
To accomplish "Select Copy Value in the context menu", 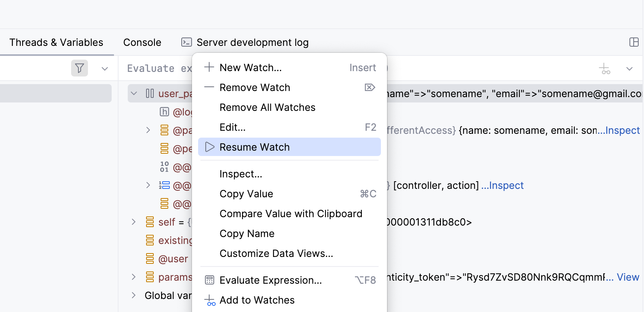I will click(x=246, y=194).
